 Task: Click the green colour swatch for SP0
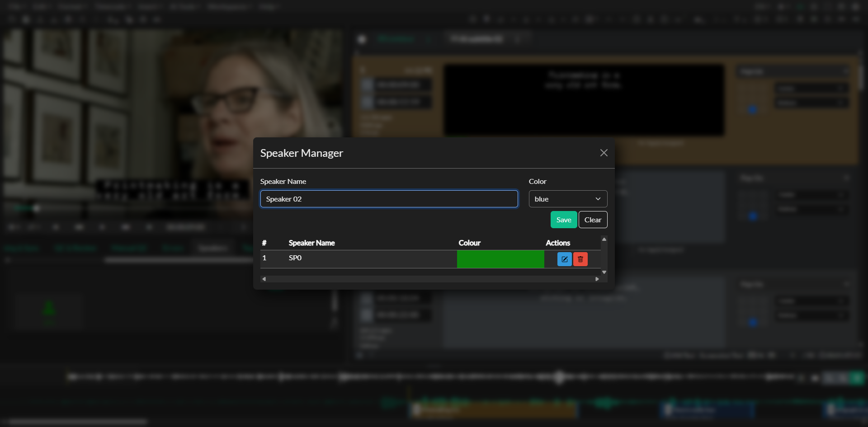tap(500, 259)
